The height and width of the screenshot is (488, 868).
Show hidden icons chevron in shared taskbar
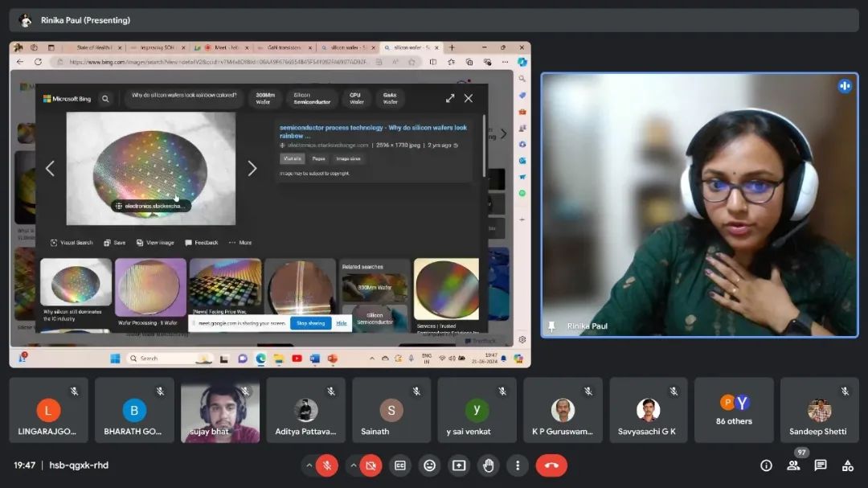(x=371, y=359)
